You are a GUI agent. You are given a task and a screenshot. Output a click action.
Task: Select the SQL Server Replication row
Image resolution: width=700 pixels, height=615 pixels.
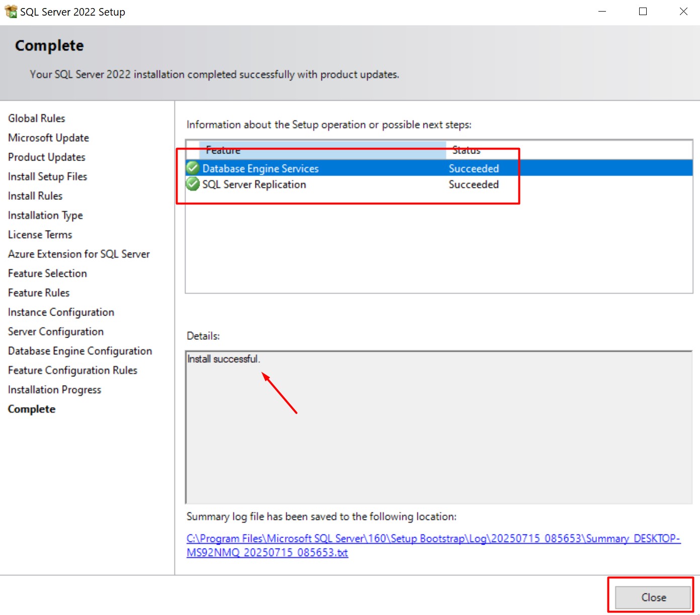(x=439, y=184)
